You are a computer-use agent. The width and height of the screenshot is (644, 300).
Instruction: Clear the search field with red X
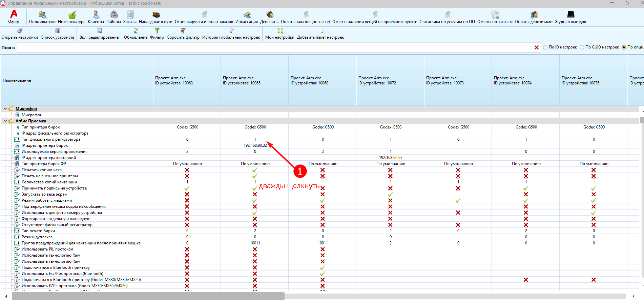(536, 47)
